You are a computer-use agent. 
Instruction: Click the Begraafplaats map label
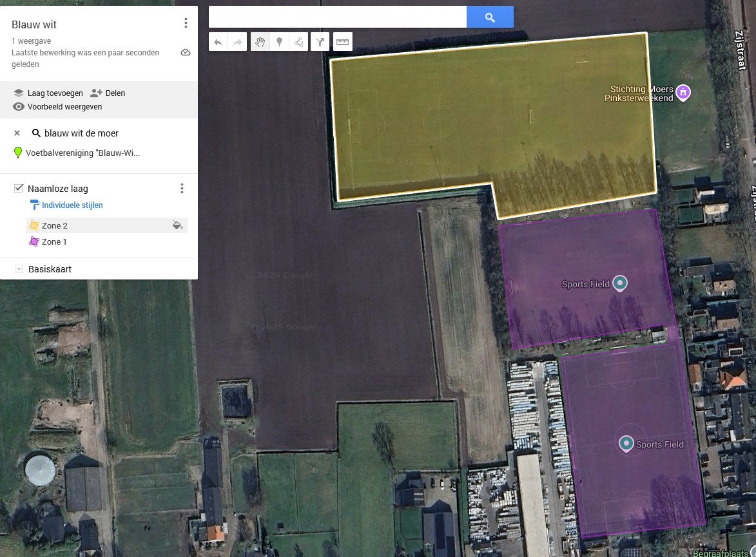click(721, 553)
